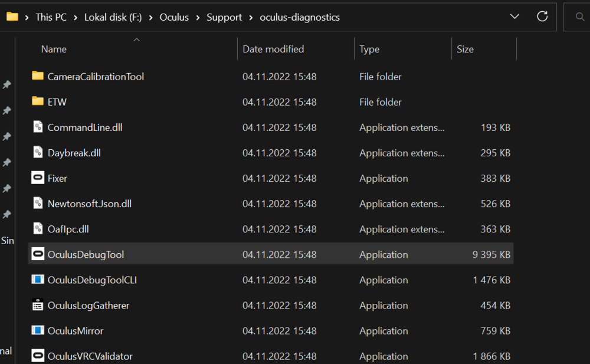590x364 pixels.
Task: Expand the chevron after This PC
Action: click(x=77, y=17)
